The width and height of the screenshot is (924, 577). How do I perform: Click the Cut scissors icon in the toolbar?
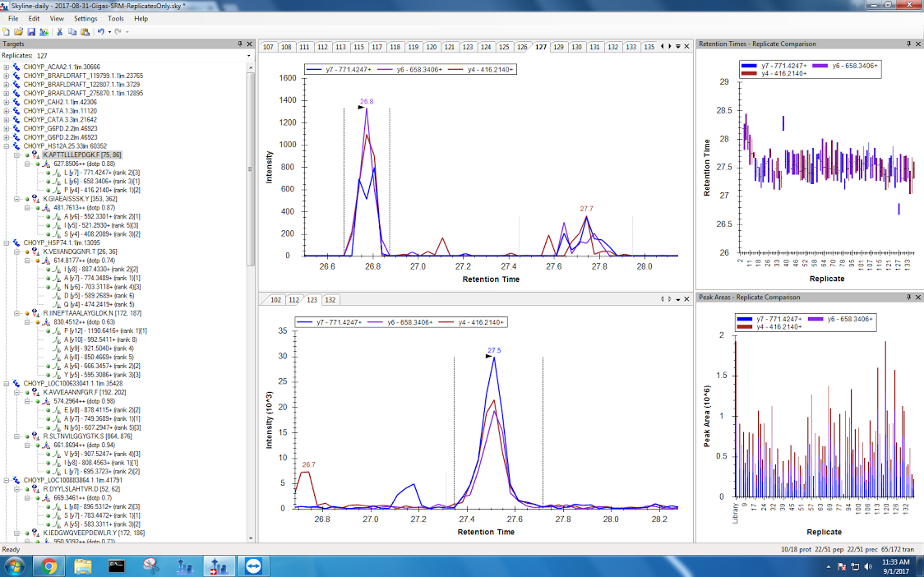pos(60,32)
